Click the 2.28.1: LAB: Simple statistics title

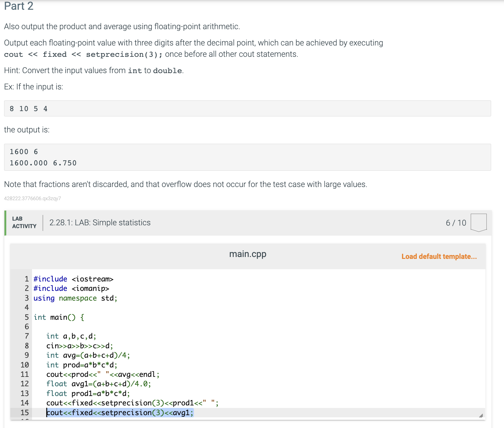[100, 222]
